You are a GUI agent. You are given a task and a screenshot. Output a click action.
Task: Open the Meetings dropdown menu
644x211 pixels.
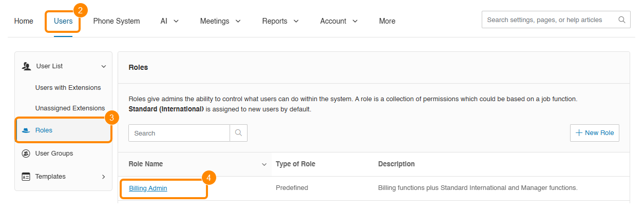coord(220,21)
